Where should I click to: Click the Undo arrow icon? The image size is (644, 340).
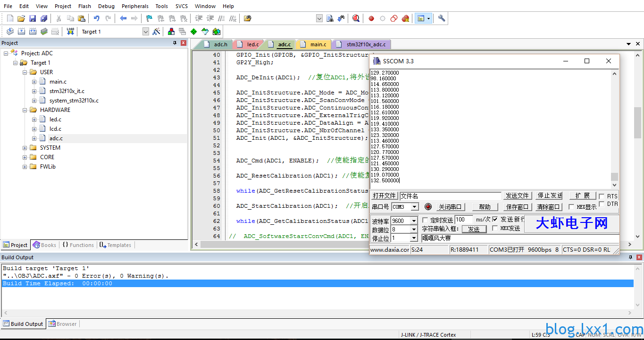click(x=97, y=18)
